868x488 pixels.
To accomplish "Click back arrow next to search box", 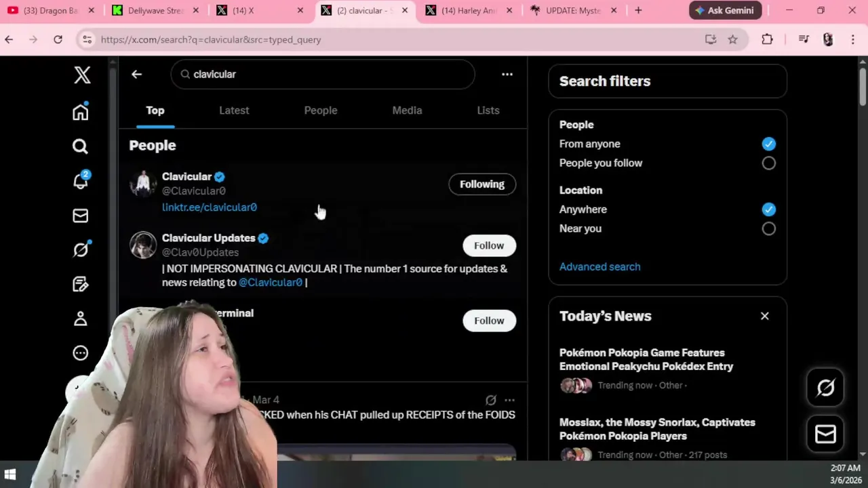I will click(x=136, y=75).
